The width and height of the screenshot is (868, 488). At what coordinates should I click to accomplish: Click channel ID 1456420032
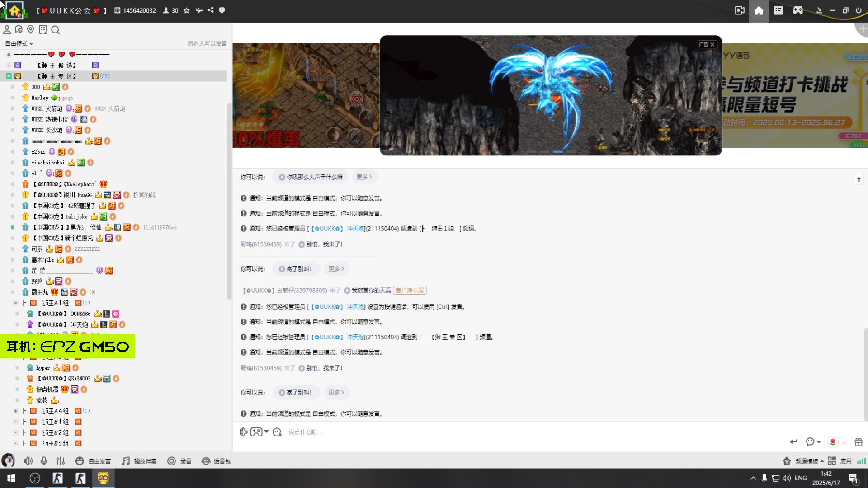coord(139,10)
